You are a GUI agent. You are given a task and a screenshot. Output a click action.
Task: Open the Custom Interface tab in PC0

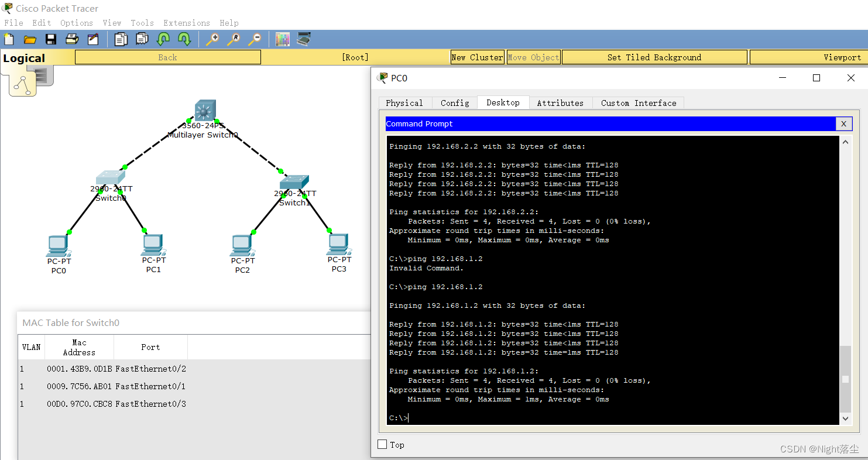pos(638,103)
